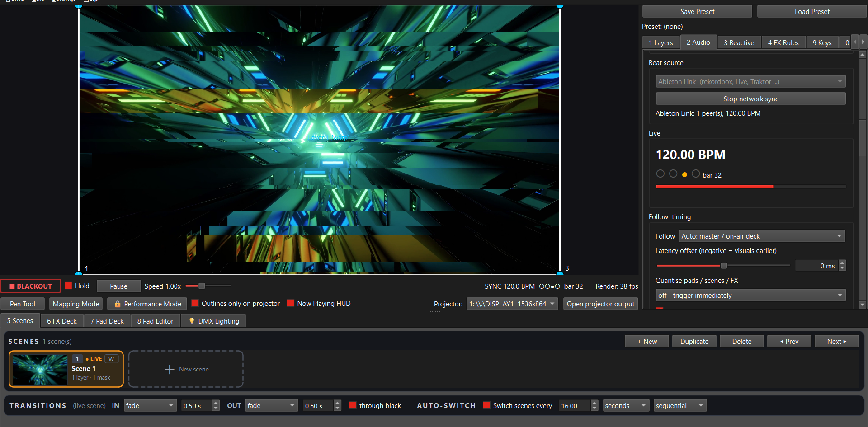Open the sequential order dropdown

point(680,406)
